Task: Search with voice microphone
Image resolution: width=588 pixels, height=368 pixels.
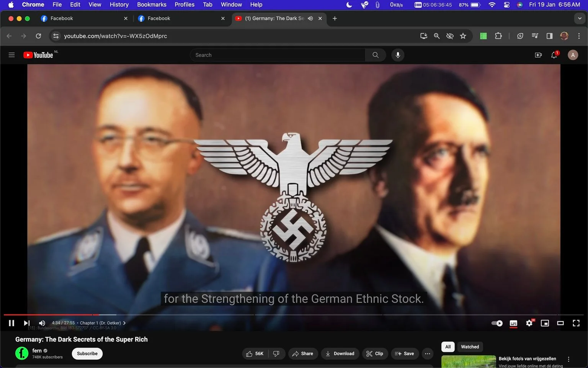Action: [398, 55]
